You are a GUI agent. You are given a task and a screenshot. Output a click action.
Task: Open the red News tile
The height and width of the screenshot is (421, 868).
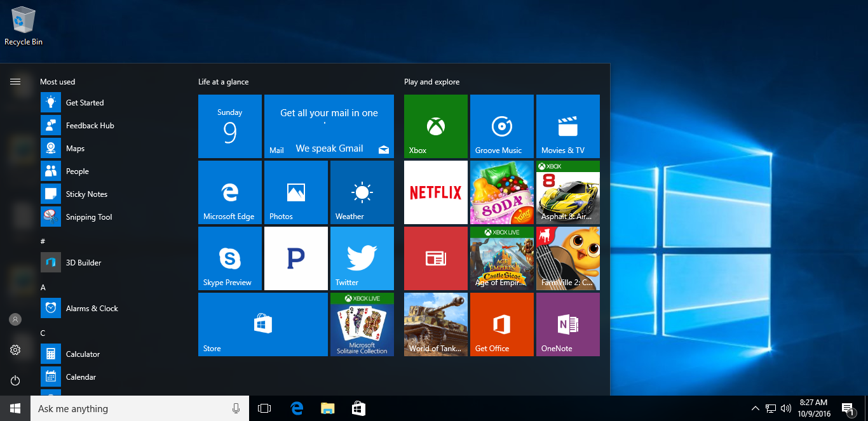click(436, 258)
